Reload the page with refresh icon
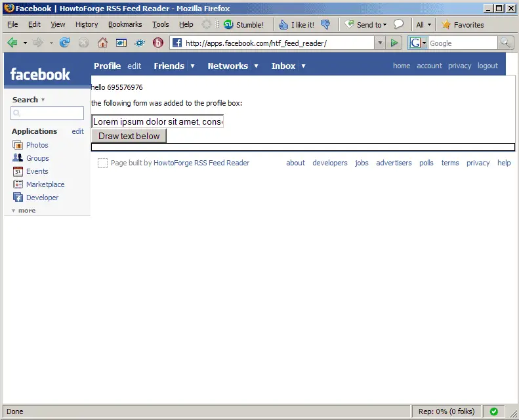 coord(64,43)
